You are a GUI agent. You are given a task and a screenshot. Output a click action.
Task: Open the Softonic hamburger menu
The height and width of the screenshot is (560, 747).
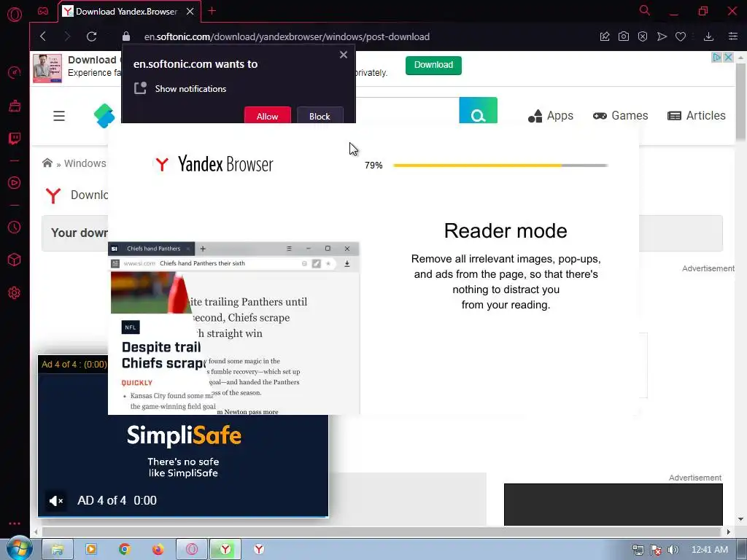(59, 116)
